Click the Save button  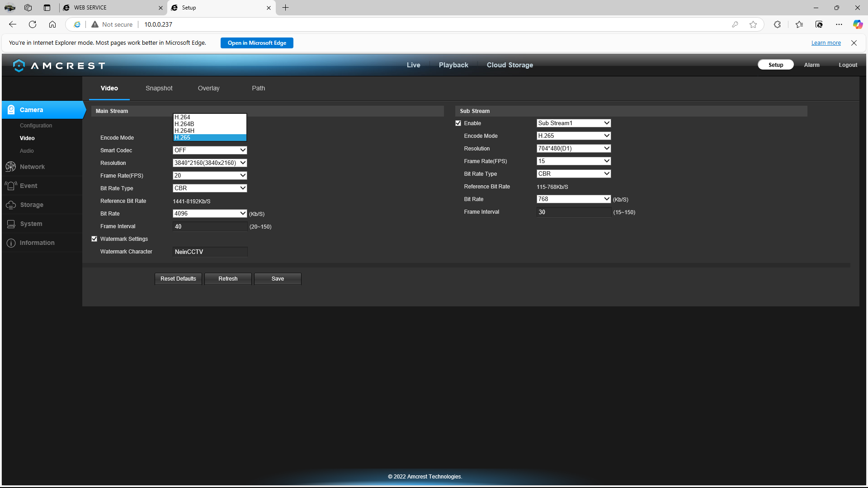pos(278,279)
